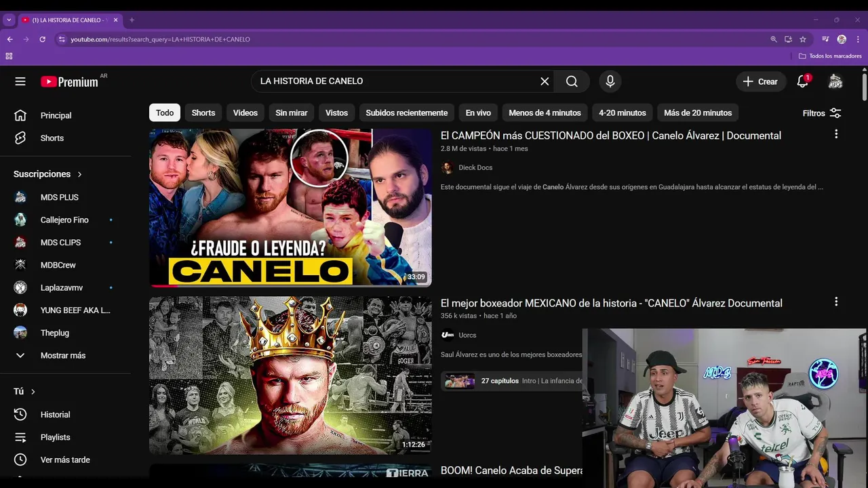Viewport: 868px width, 488px height.
Task: Select the Sin mirar filter chip
Action: (x=292, y=113)
